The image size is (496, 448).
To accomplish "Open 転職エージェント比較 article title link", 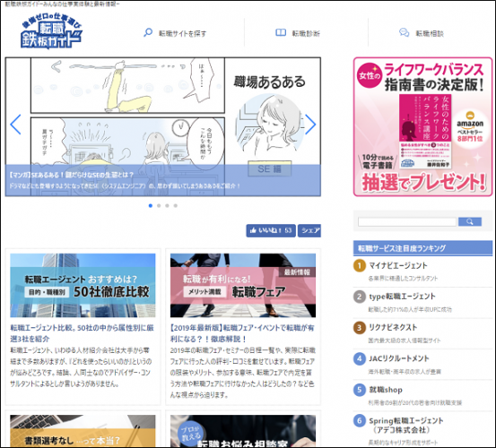I will (82, 333).
